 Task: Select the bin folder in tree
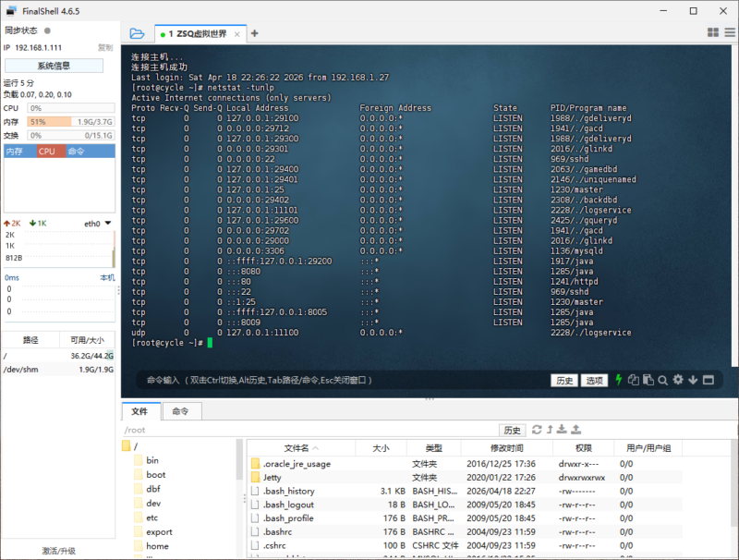tap(147, 460)
